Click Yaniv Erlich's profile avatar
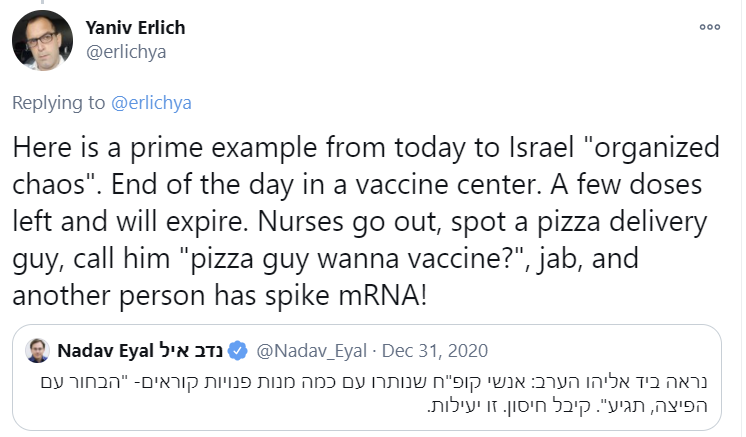 tap(42, 41)
